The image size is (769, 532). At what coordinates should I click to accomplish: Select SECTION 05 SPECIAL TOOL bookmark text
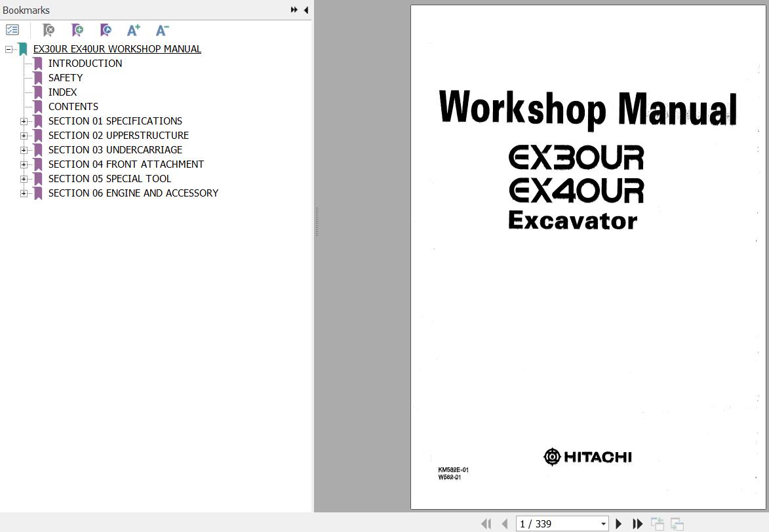(110, 178)
